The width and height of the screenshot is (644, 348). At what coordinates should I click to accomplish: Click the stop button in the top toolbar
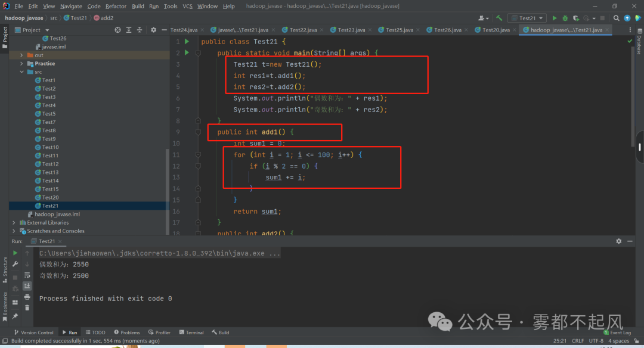coord(602,18)
